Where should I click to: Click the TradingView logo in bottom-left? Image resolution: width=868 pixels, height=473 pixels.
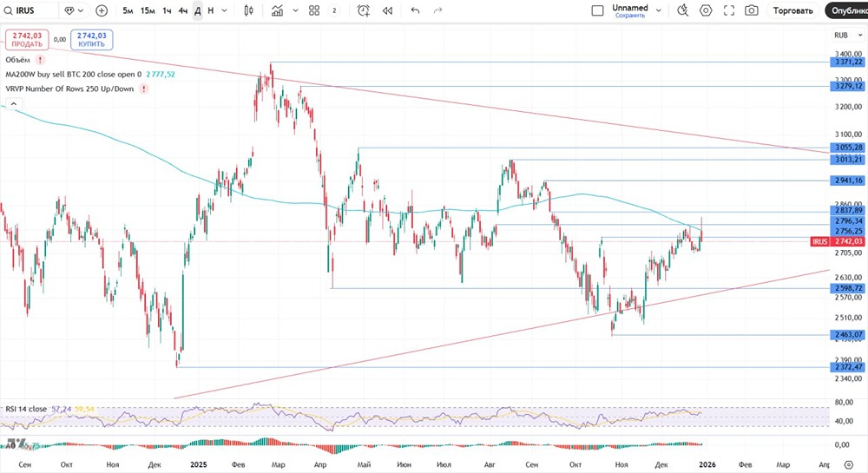click(x=16, y=443)
